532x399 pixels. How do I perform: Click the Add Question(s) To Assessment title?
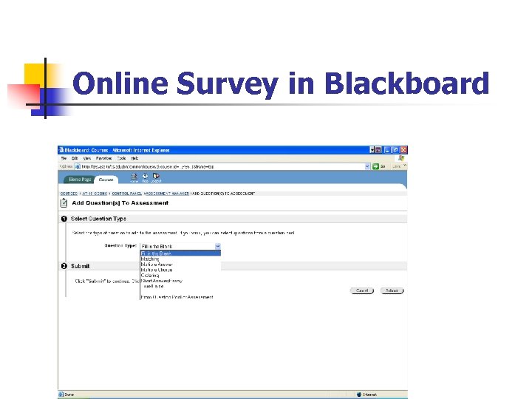tap(120, 203)
